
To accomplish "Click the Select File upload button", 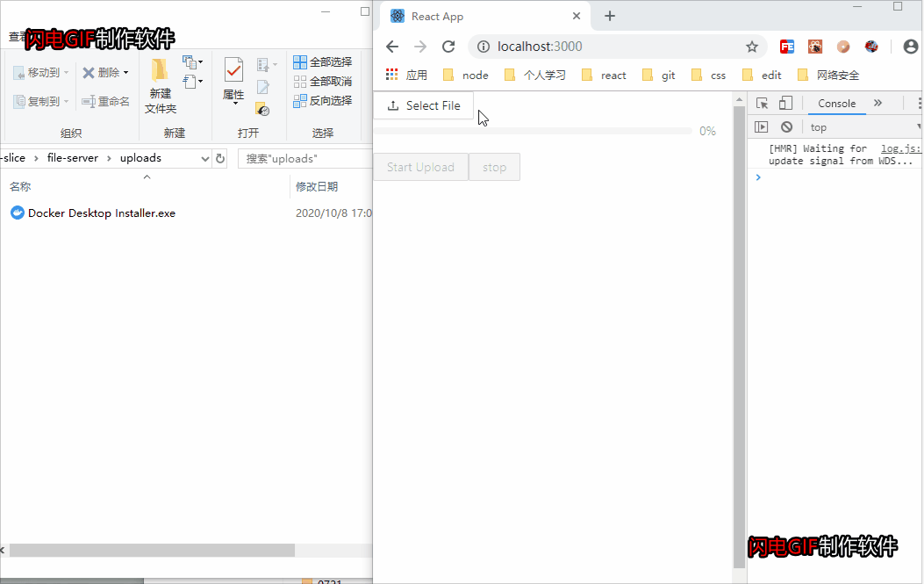I will pos(423,105).
